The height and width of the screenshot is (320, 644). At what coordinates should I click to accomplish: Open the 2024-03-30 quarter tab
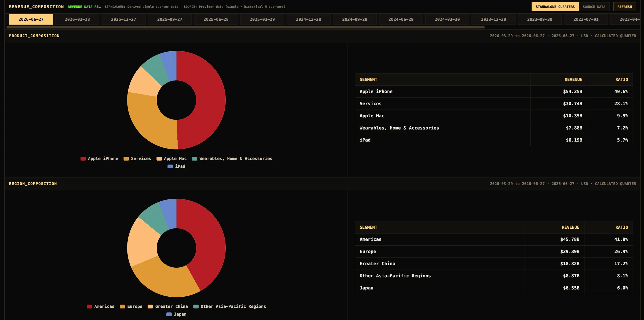coord(447,19)
